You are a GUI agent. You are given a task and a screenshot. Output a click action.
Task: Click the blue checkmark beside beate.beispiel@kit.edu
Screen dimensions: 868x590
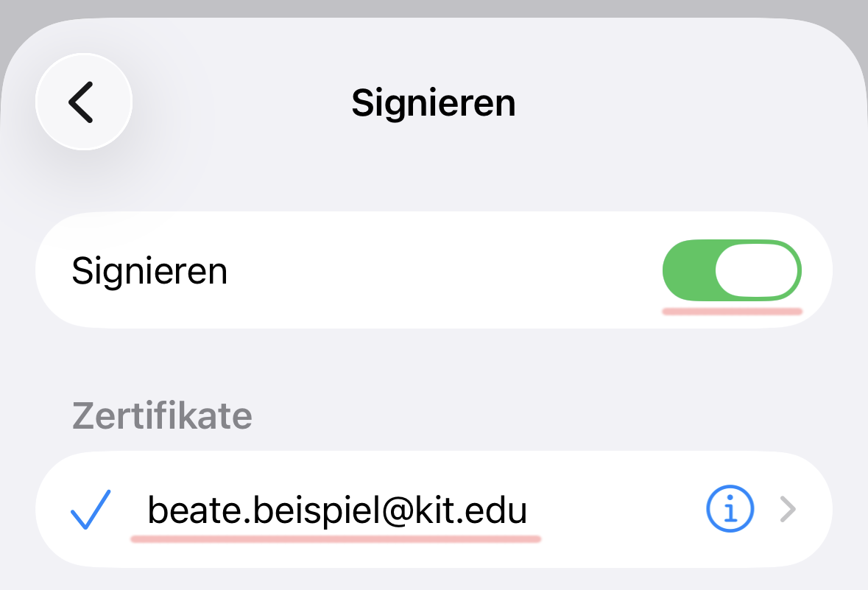(90, 509)
